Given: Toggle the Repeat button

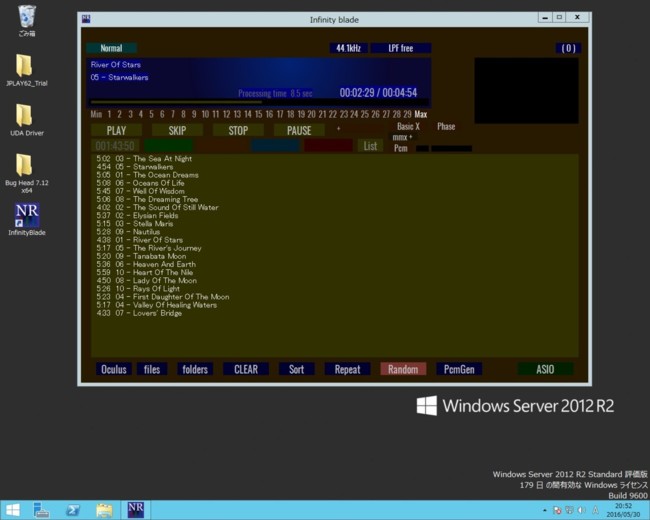Looking at the screenshot, I should [347, 369].
